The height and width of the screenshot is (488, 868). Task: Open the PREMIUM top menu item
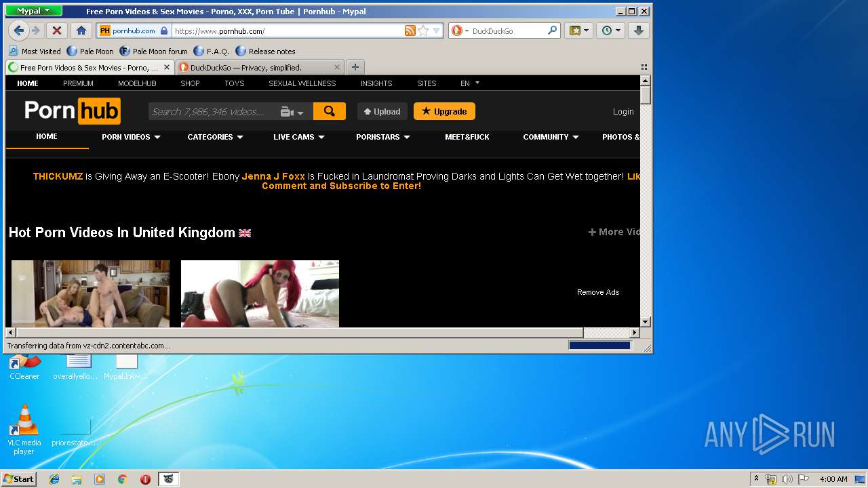coord(78,83)
